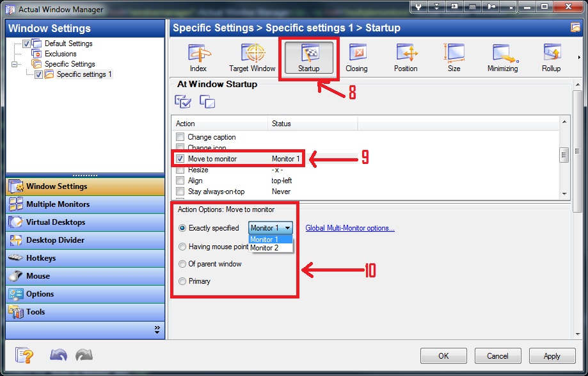Expand the sidebar overflow chevron
Image resolution: width=588 pixels, height=376 pixels.
pyautogui.click(x=157, y=330)
